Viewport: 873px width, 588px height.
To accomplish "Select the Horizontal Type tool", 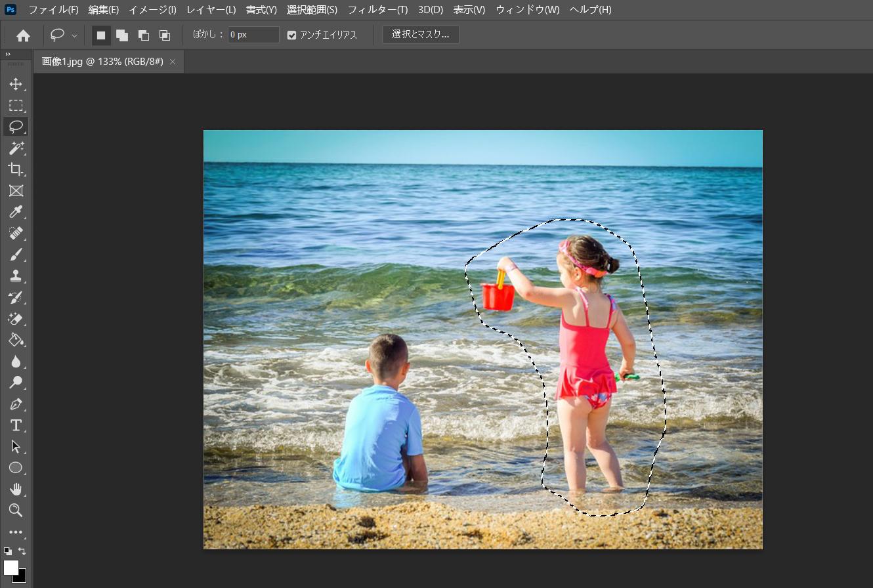I will 16,425.
